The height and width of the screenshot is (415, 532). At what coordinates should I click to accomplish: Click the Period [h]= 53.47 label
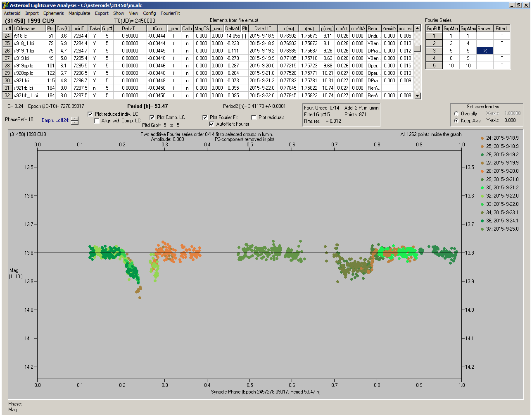(x=147, y=106)
